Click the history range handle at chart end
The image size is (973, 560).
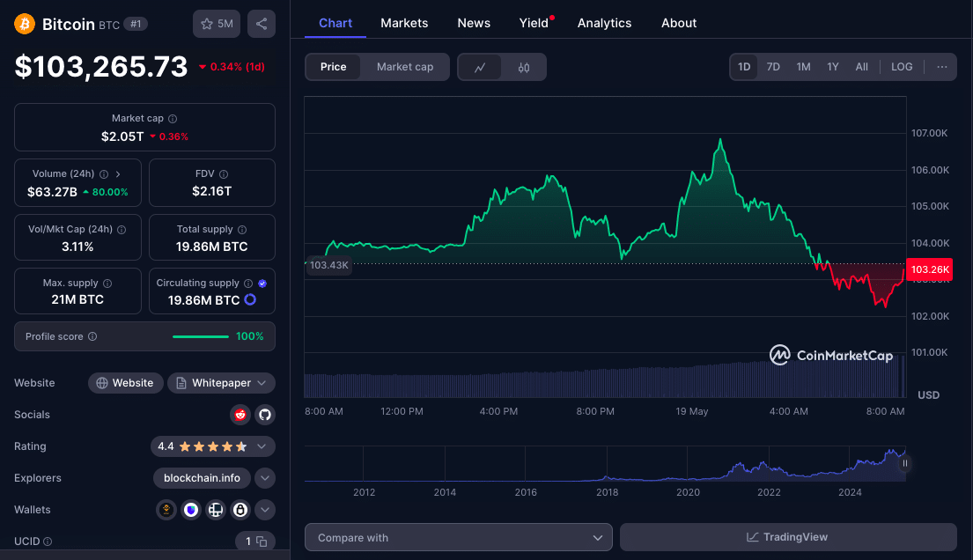[x=904, y=463]
